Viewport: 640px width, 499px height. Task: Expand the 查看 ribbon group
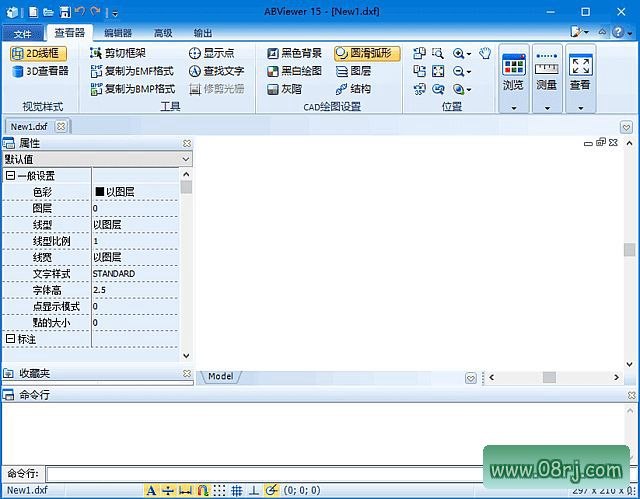coord(580,78)
